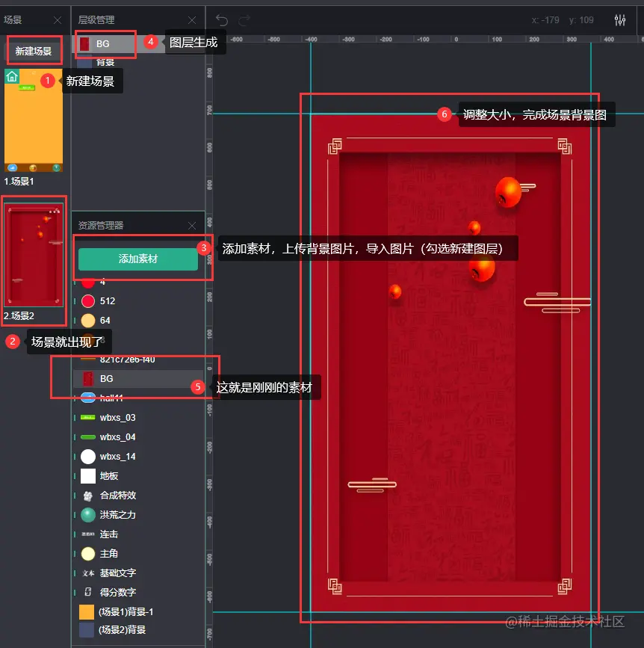Click the home icon on the 场景1 thumbnail
Image resolution: width=644 pixels, height=648 pixels.
[12, 76]
